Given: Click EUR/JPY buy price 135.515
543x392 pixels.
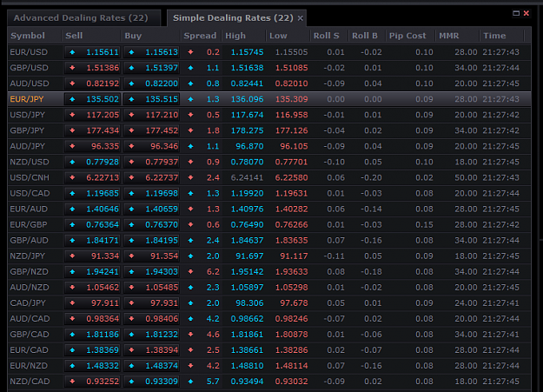Looking at the screenshot, I should (x=151, y=99).
